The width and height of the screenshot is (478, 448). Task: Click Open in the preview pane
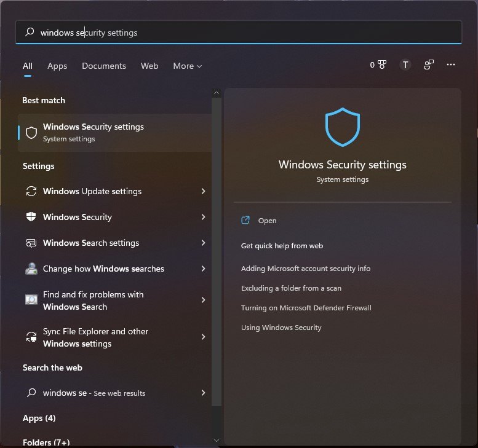click(x=268, y=221)
